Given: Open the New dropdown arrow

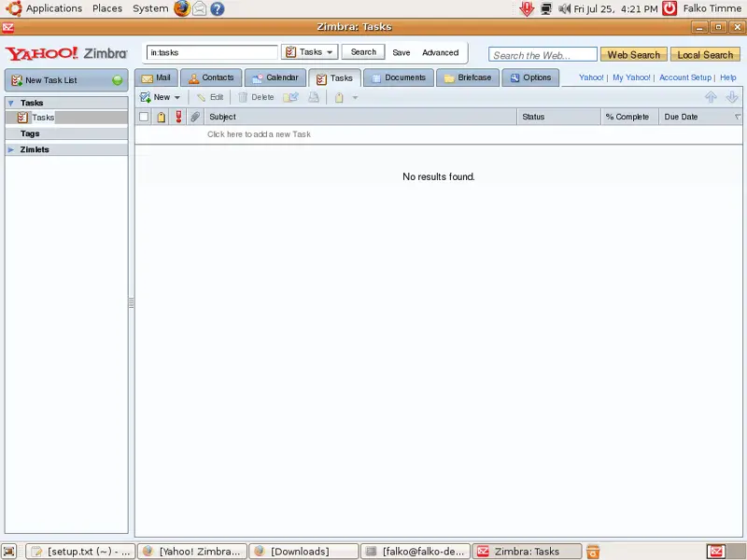Looking at the screenshot, I should pos(177,98).
